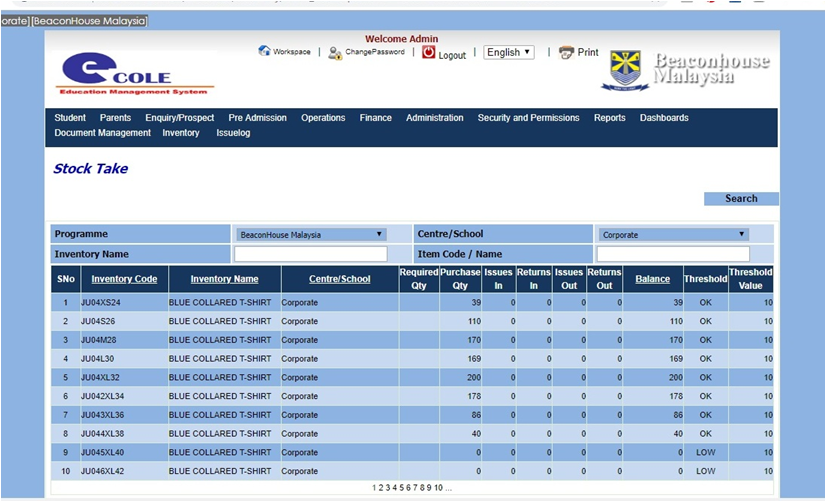
Task: Click the Threshold Value column header
Action: click(x=751, y=279)
